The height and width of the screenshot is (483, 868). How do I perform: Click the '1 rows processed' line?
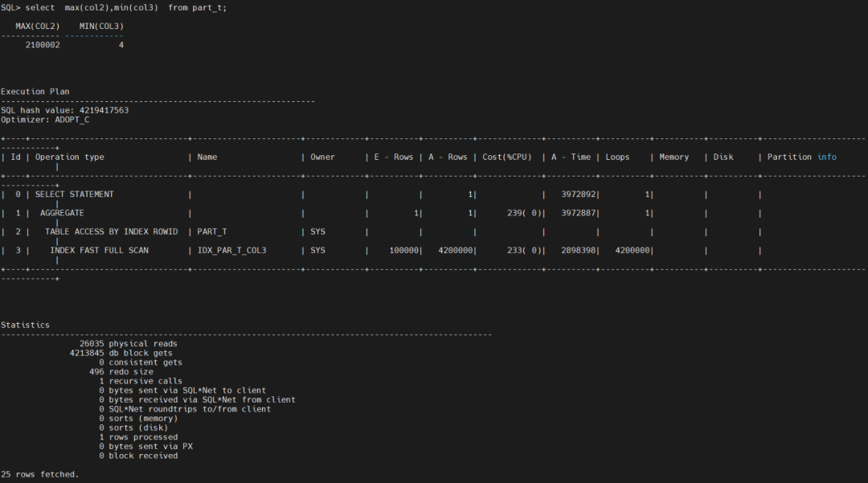(138, 437)
